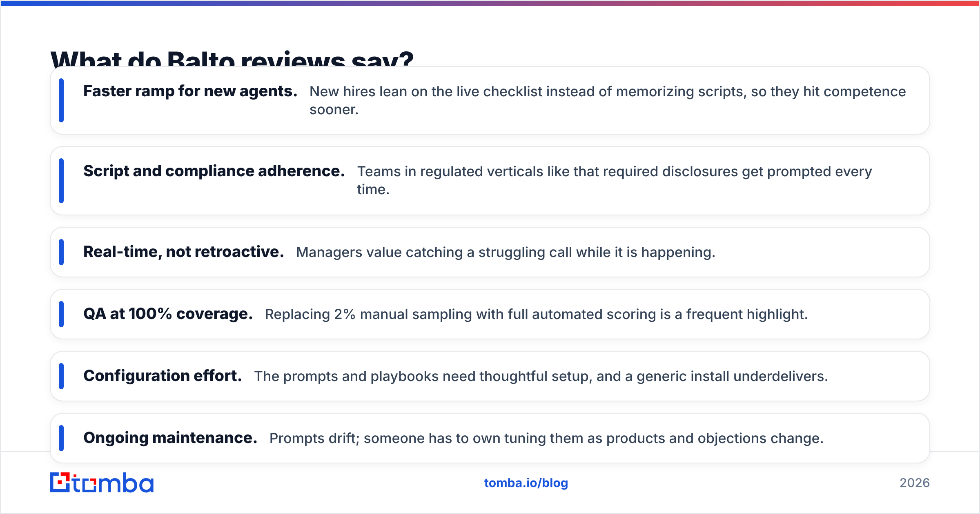Click the tomba wordmark text

point(113,483)
